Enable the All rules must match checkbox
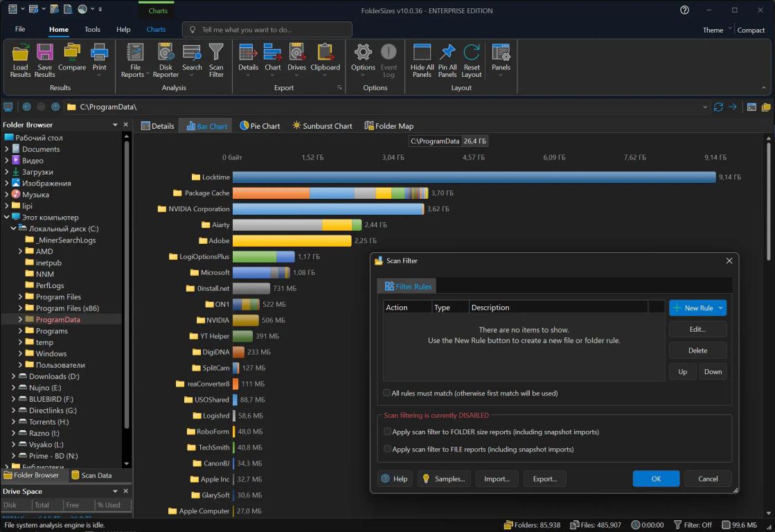Screen dimensions: 775x532 coord(387,393)
